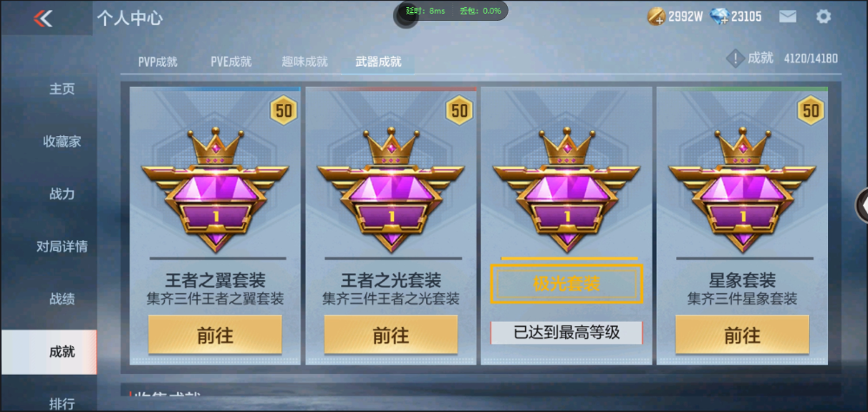This screenshot has height=412, width=868.
Task: Open 对局详情 in the sidebar
Action: coord(62,246)
